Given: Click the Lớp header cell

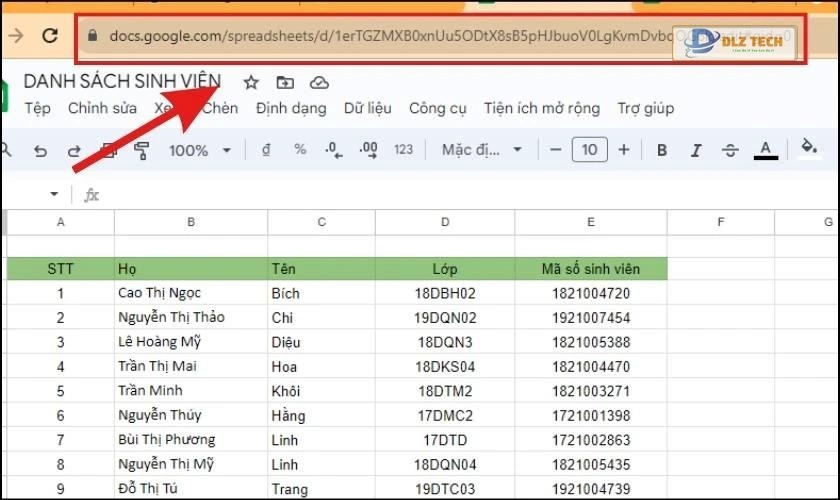Looking at the screenshot, I should [x=445, y=268].
